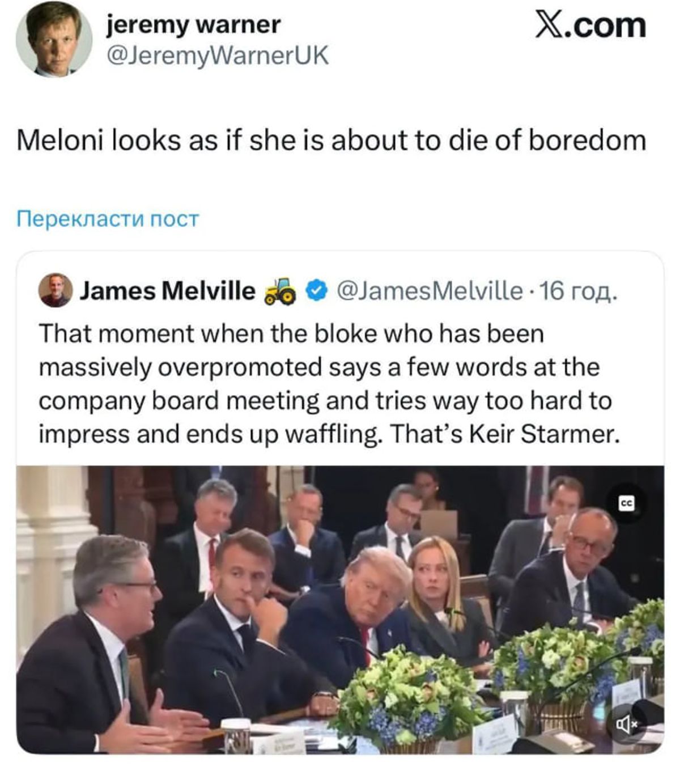Click the tractor emoji beside James Melville
Viewport: 680px width, 784px height.
click(x=280, y=291)
